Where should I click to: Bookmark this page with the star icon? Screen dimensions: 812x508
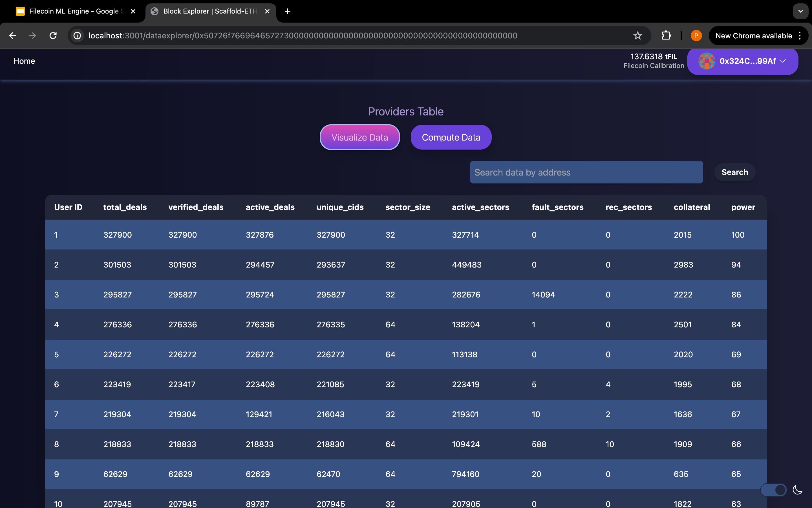point(637,36)
